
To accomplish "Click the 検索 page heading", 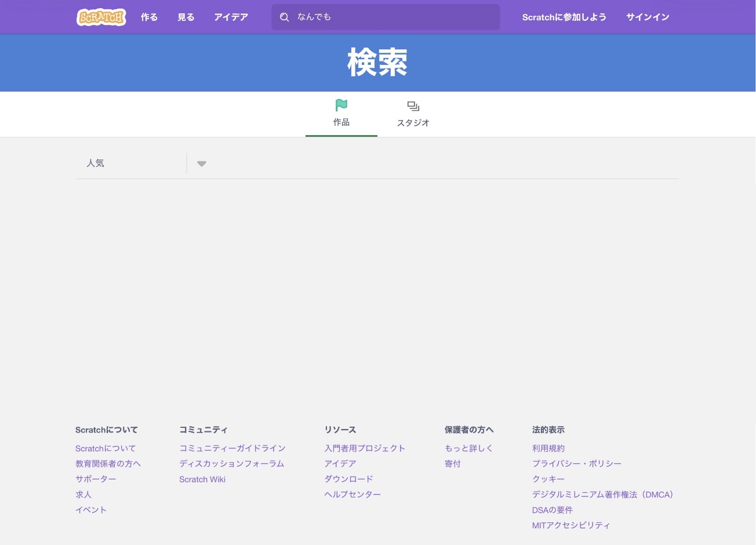I will click(377, 63).
